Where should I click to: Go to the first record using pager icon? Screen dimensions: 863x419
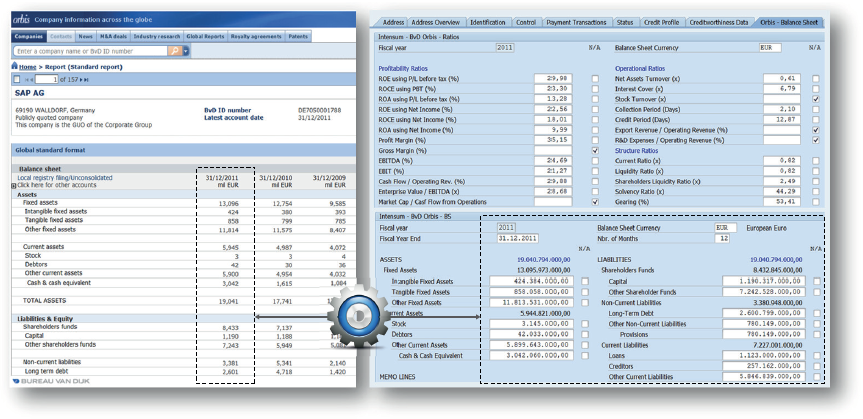pos(26,80)
